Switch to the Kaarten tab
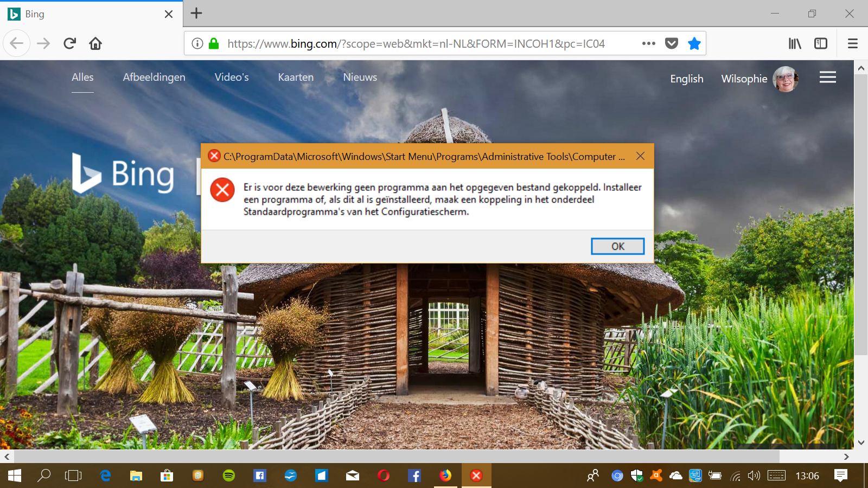 point(296,77)
